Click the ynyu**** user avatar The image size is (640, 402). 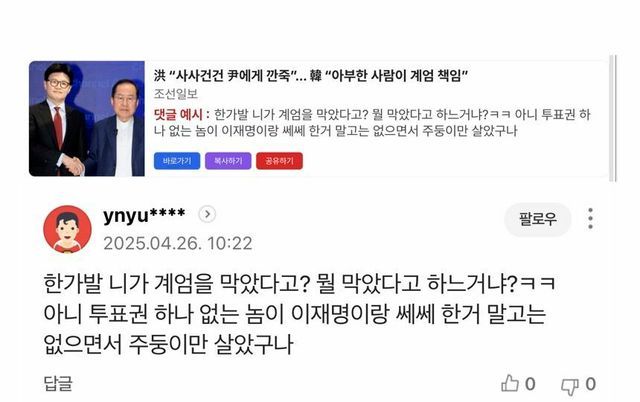click(x=67, y=229)
